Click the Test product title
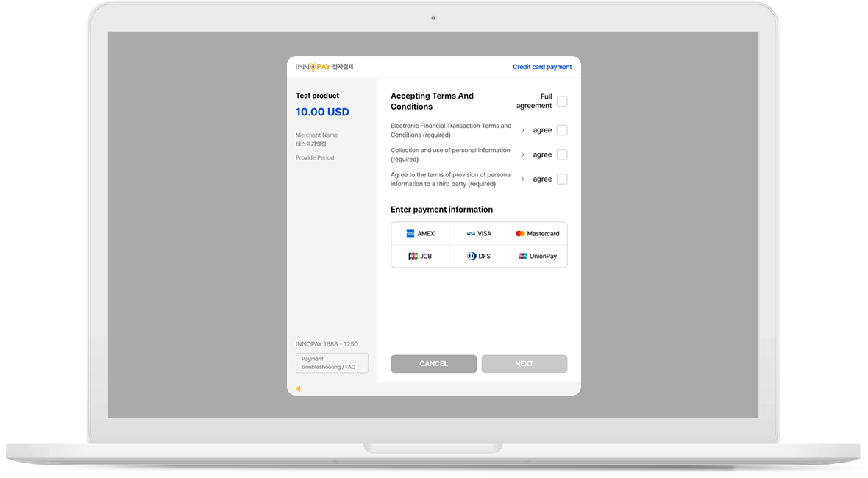868x478 pixels. 317,96
